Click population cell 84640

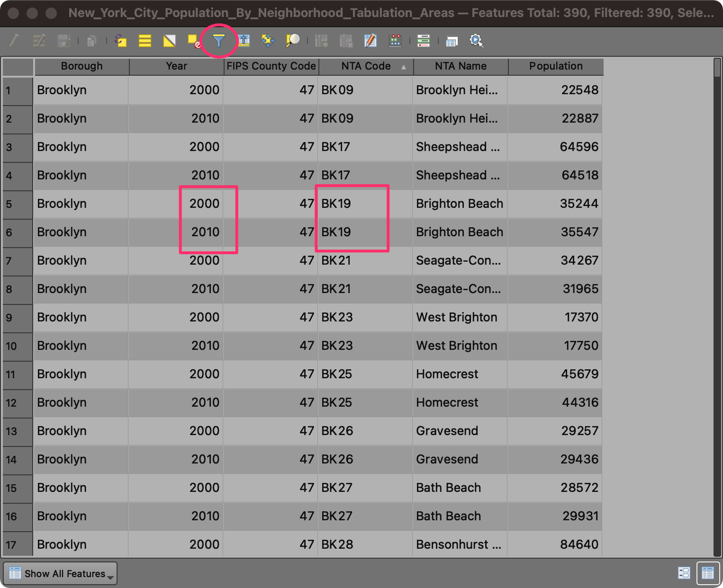(555, 544)
